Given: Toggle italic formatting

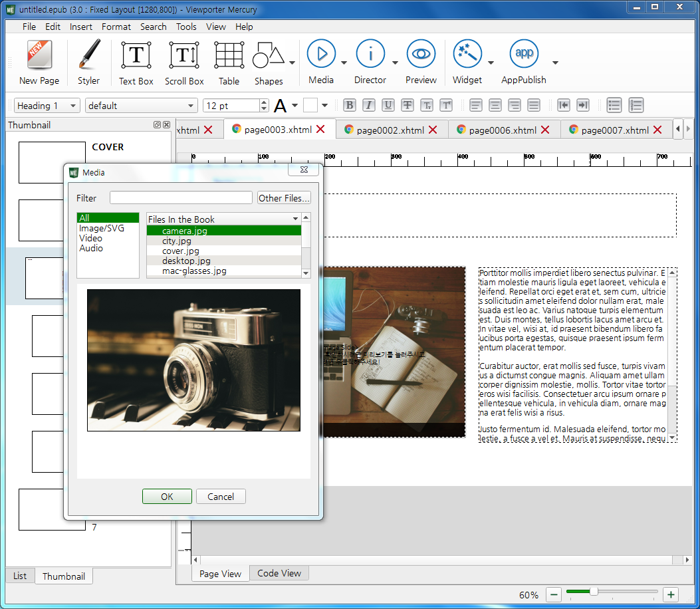Looking at the screenshot, I should tap(369, 105).
